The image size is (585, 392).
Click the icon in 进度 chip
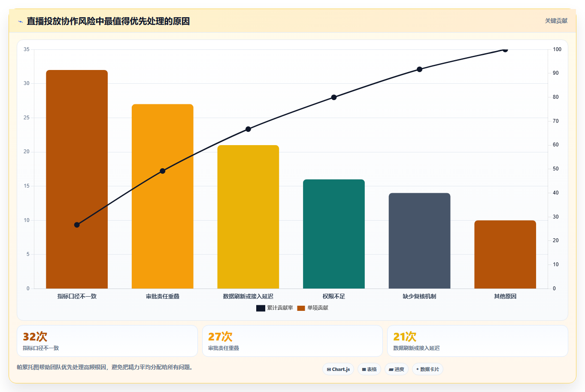coord(391,369)
